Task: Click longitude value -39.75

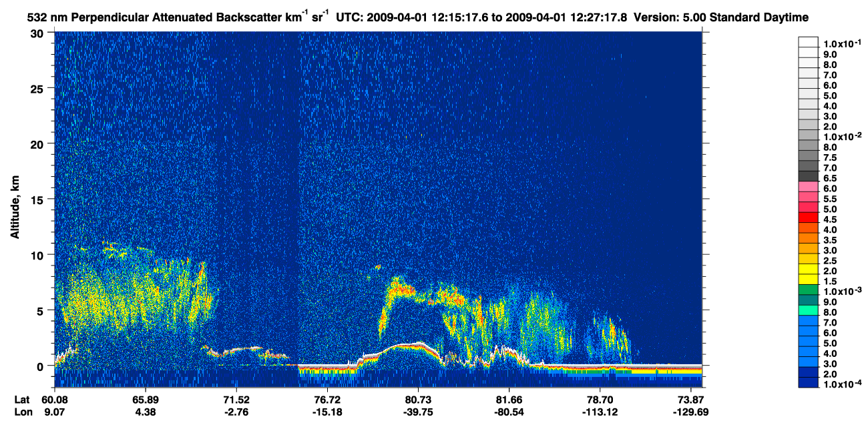Action: coord(418,412)
